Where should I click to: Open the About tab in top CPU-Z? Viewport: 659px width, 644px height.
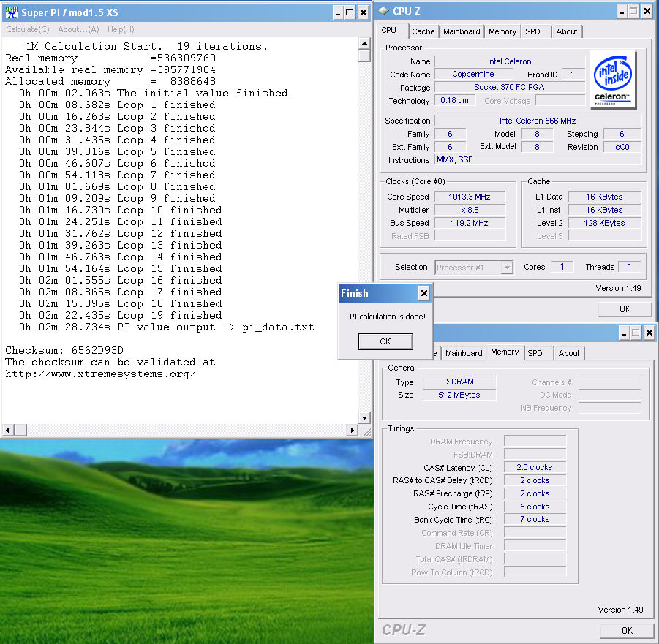(567, 31)
